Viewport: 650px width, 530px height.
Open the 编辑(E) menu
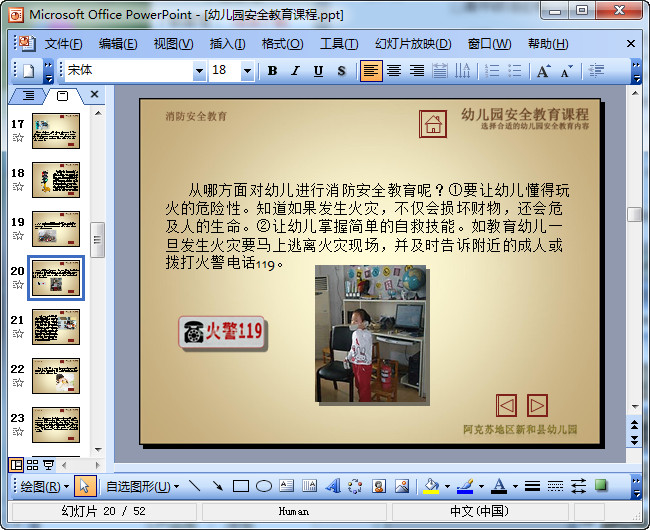118,44
